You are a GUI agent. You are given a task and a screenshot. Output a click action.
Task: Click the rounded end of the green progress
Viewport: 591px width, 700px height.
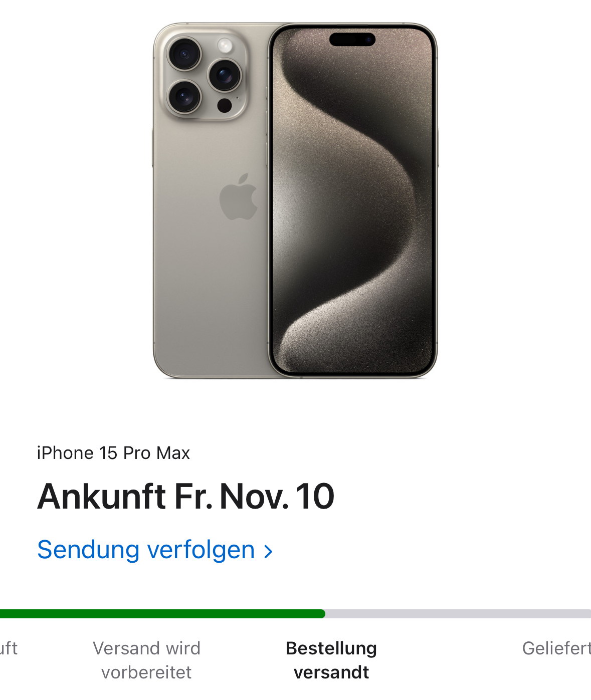tap(322, 614)
